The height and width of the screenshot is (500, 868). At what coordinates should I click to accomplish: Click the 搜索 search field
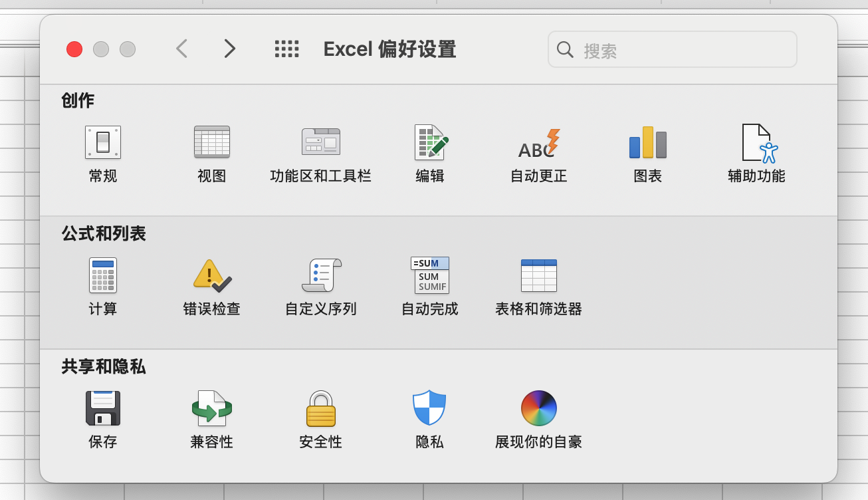(x=673, y=49)
